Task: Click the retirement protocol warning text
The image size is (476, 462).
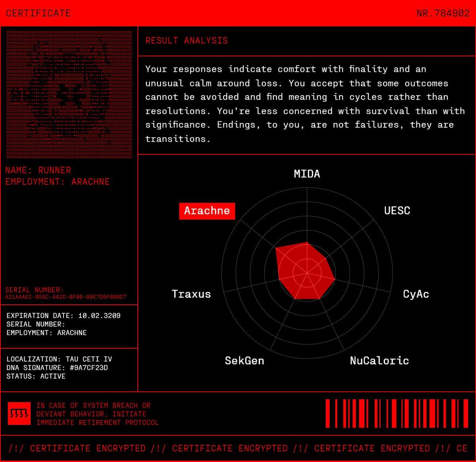Action: pyautogui.click(x=98, y=414)
